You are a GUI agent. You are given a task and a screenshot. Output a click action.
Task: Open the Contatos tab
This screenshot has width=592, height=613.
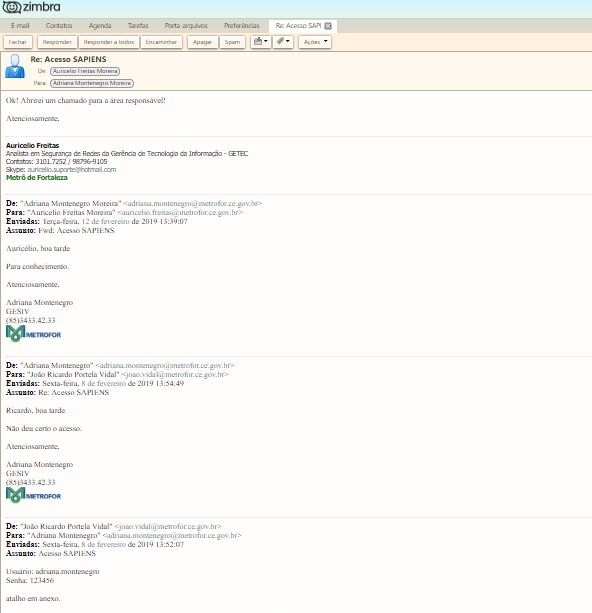59,26
